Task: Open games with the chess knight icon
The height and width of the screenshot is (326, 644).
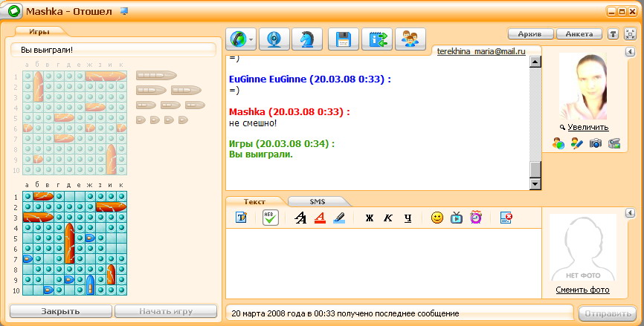Action: (307, 39)
